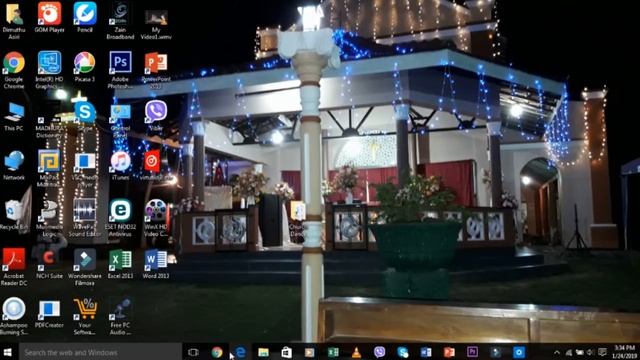Open the volume control tray icon
The image size is (640, 360).
(590, 352)
